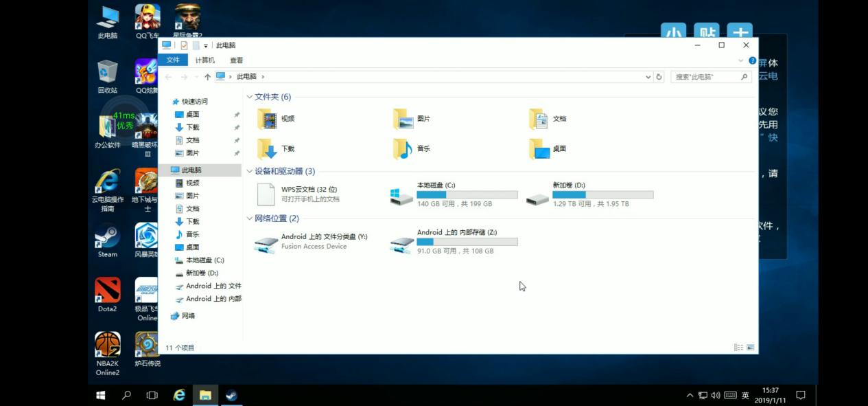Image resolution: width=868 pixels, height=406 pixels.
Task: Click the D: drive usage bar
Action: pos(603,194)
